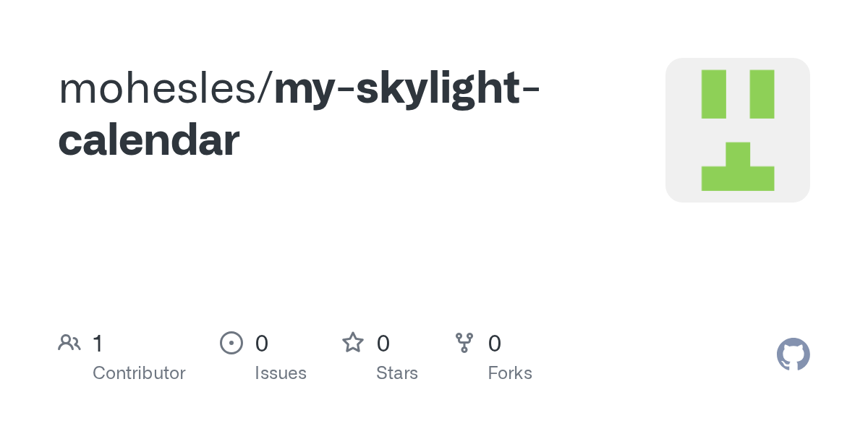This screenshot has height=434, width=868.
Task: Click the bottom green block of the avatar
Action: (x=738, y=174)
